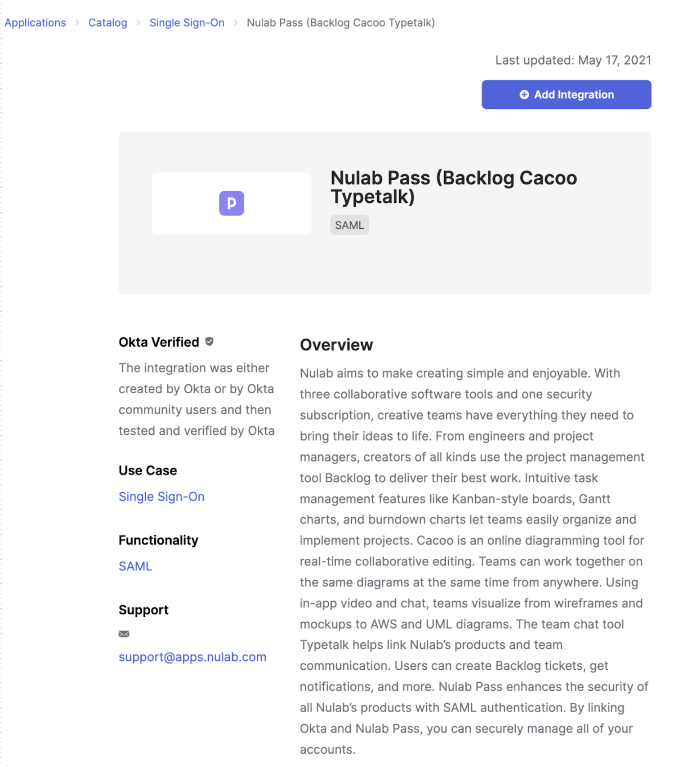The height and width of the screenshot is (767, 700).
Task: Open the SAML functionality link
Action: [135, 566]
